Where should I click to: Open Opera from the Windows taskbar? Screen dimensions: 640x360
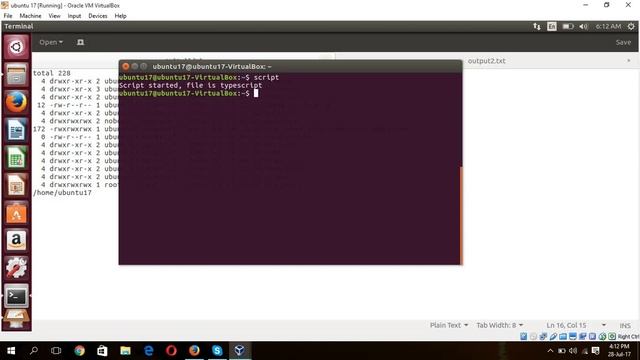[x=171, y=351]
